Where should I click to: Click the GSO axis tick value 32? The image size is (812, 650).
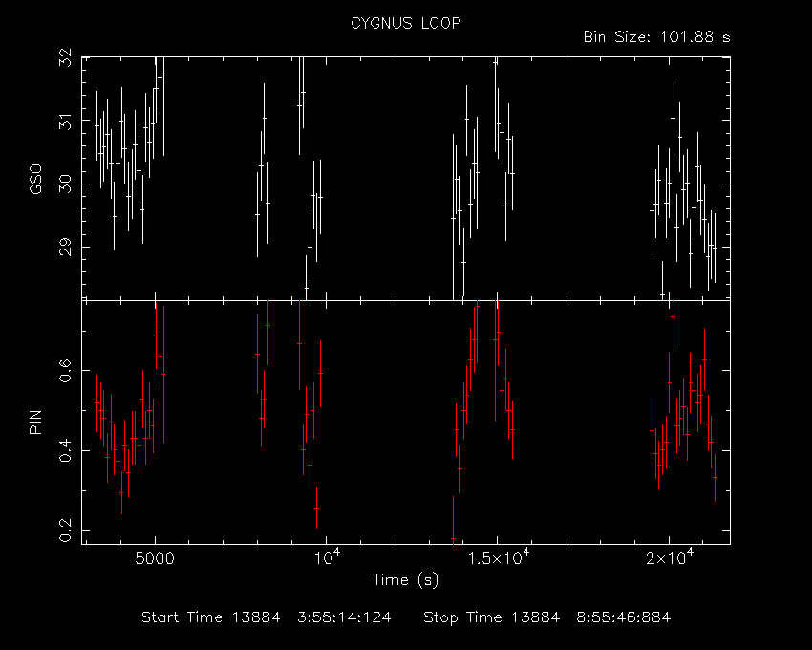(66, 57)
